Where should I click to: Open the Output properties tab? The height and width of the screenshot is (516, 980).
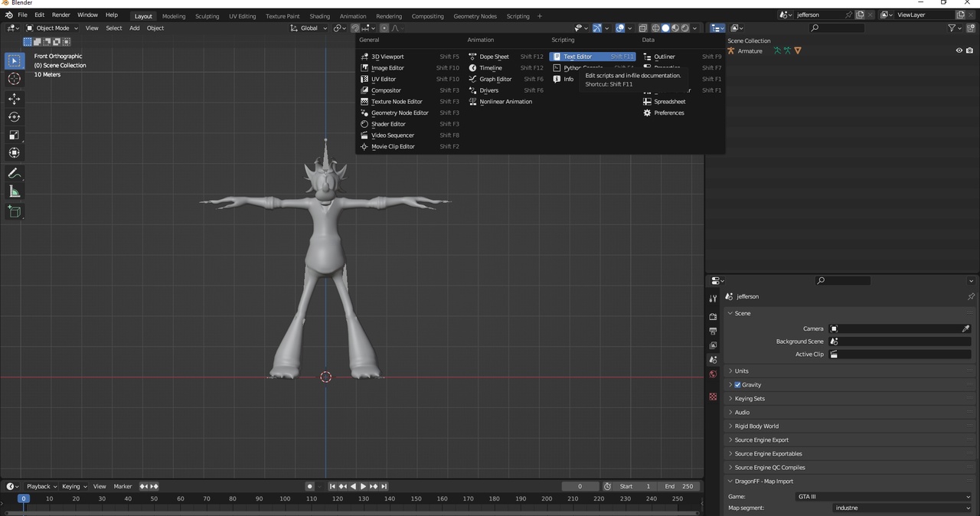click(713, 331)
